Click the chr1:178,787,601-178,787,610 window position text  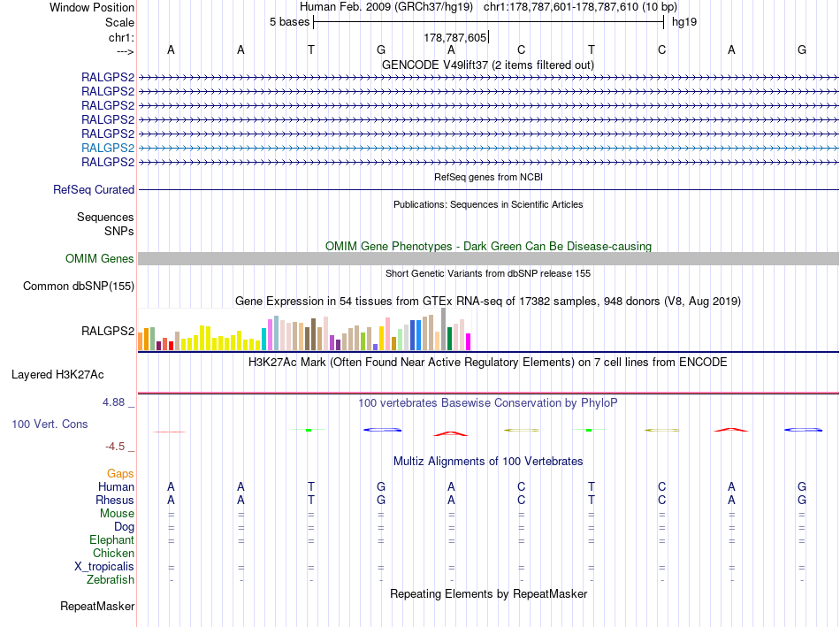(580, 7)
